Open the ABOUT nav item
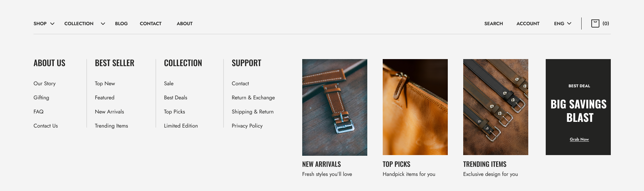 point(184,23)
